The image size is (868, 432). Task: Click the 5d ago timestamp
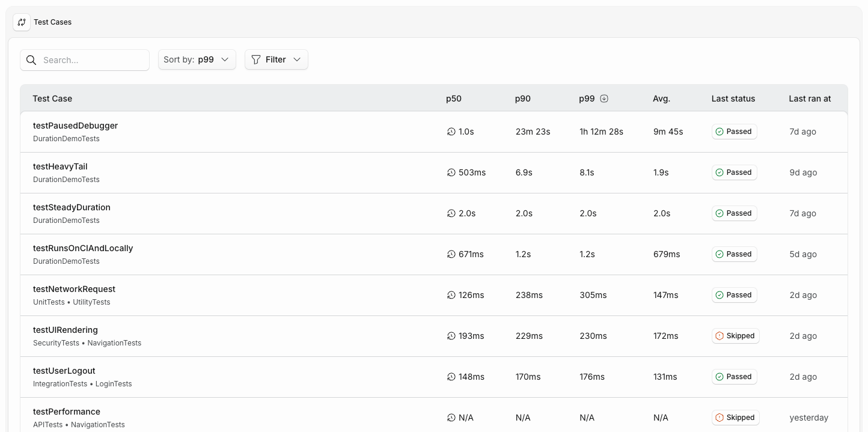(x=803, y=254)
